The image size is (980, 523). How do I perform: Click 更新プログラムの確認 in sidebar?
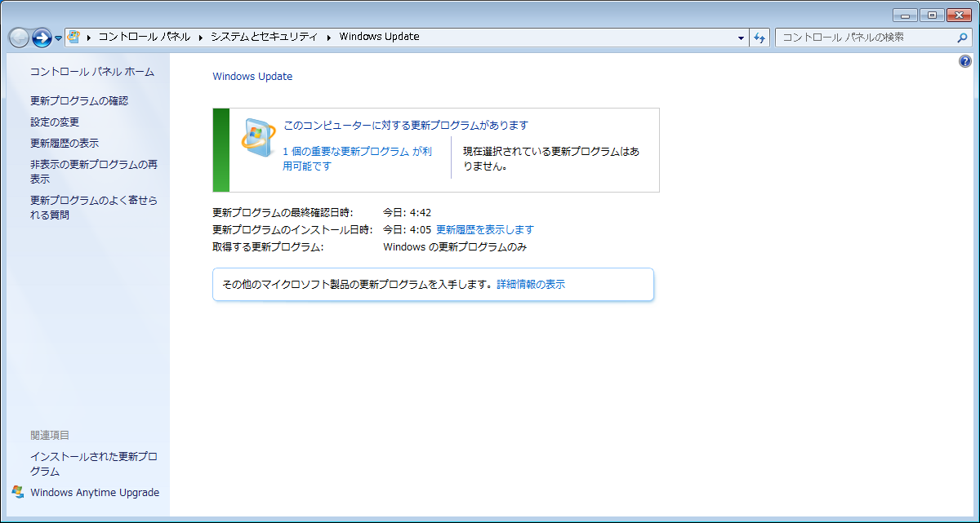point(79,101)
